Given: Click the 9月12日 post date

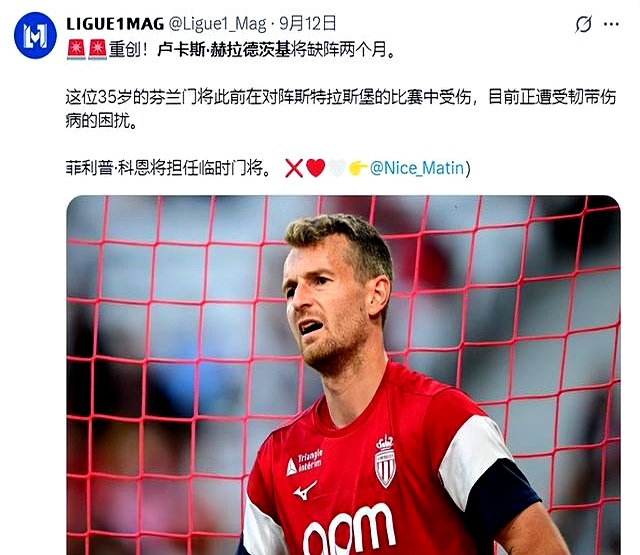Looking at the screenshot, I should pos(308,24).
